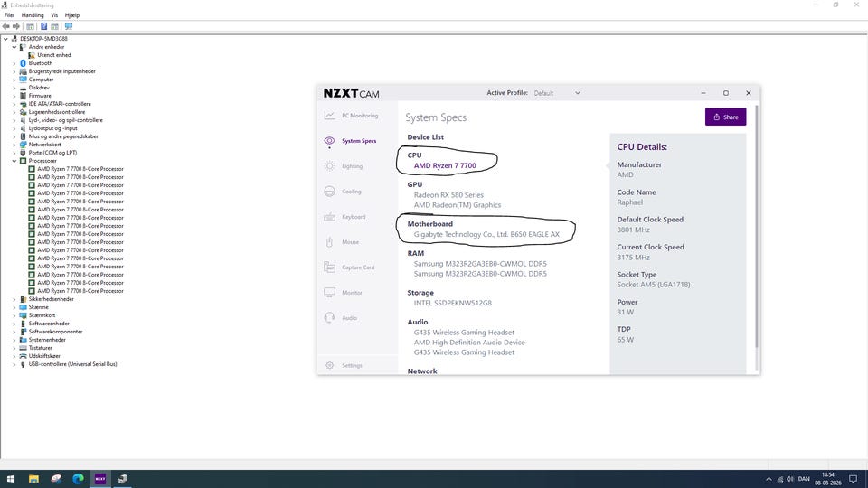Open the Handling menu
Image resolution: width=868 pixels, height=488 pixels.
coord(33,15)
